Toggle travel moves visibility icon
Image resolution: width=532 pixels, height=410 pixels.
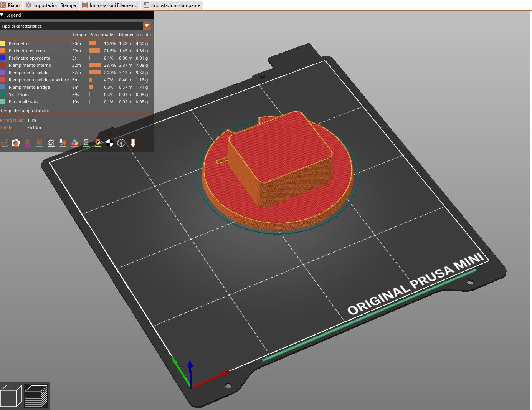(x=4, y=143)
